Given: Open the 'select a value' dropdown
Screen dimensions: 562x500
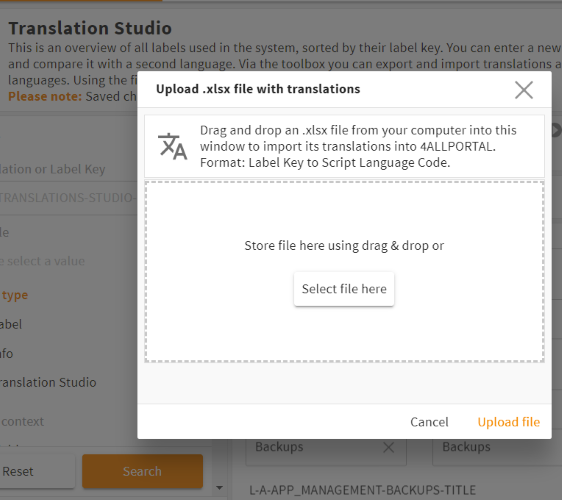Looking at the screenshot, I should click(68, 261).
